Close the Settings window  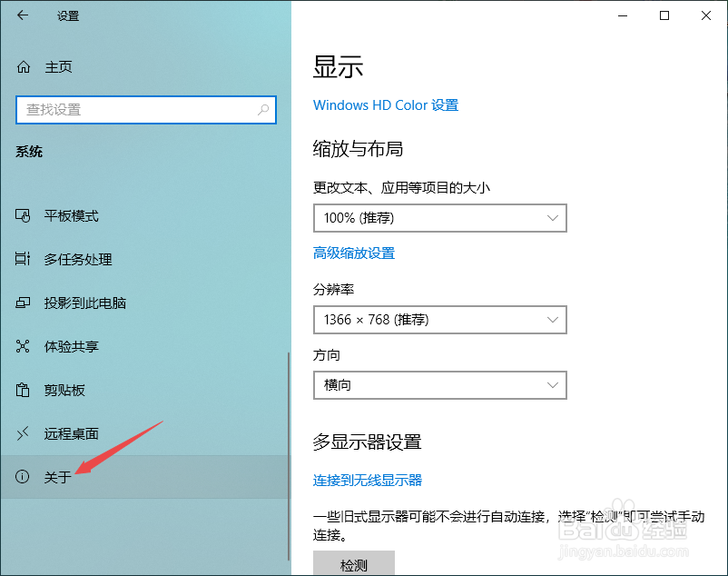coord(706,15)
